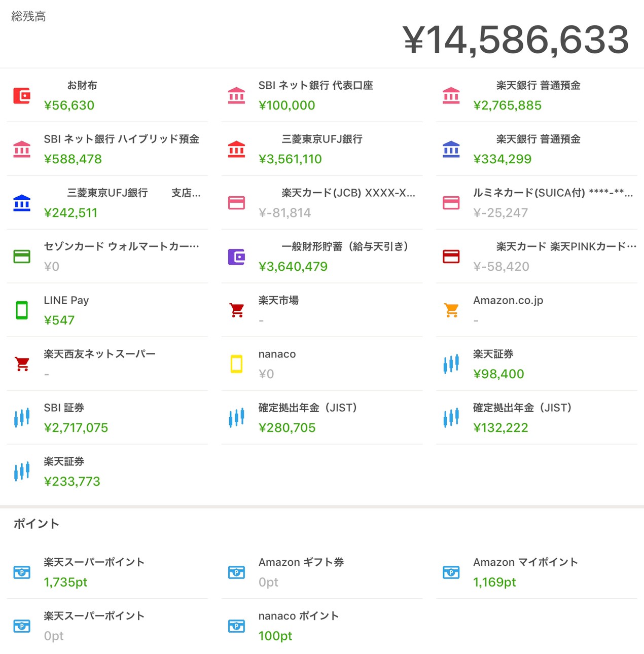Click the ¥334,299 balance amount

pyautogui.click(x=503, y=159)
